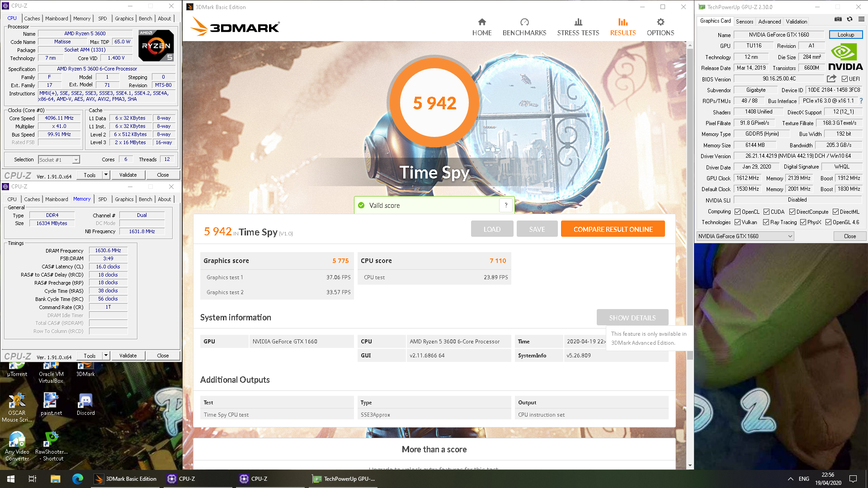868x488 pixels.
Task: Toggle the Ray Tracing checkbox
Action: 766,222
